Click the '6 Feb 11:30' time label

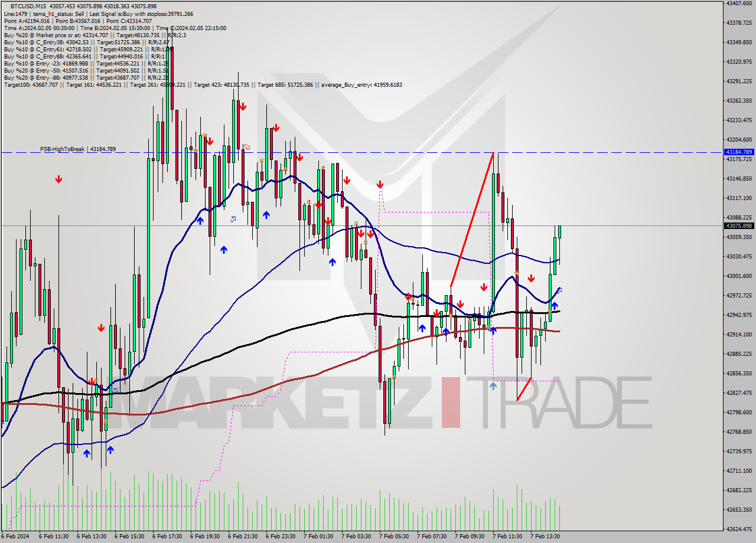(54, 537)
